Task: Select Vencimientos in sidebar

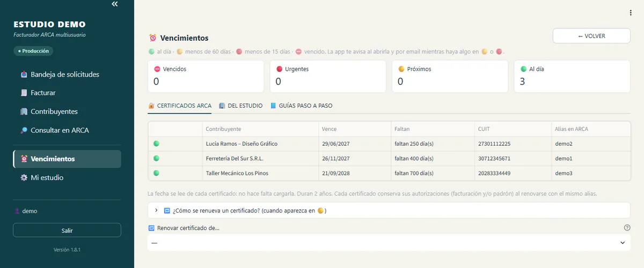Action: coord(67,159)
